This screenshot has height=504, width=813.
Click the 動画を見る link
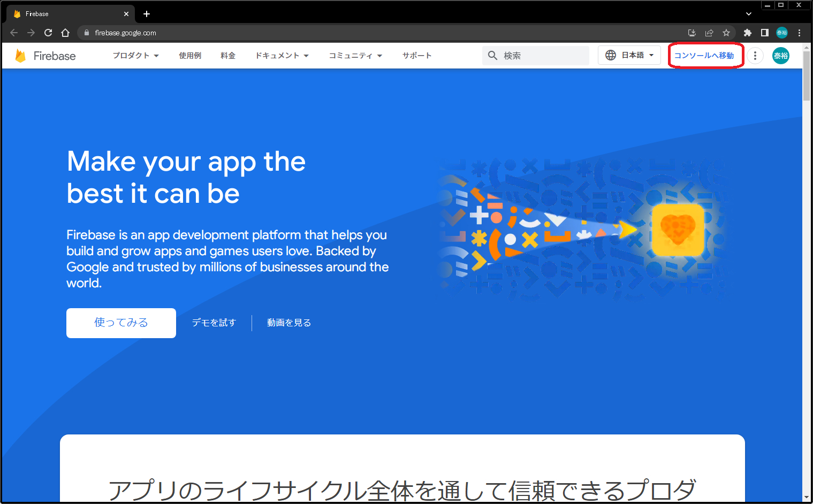click(289, 323)
